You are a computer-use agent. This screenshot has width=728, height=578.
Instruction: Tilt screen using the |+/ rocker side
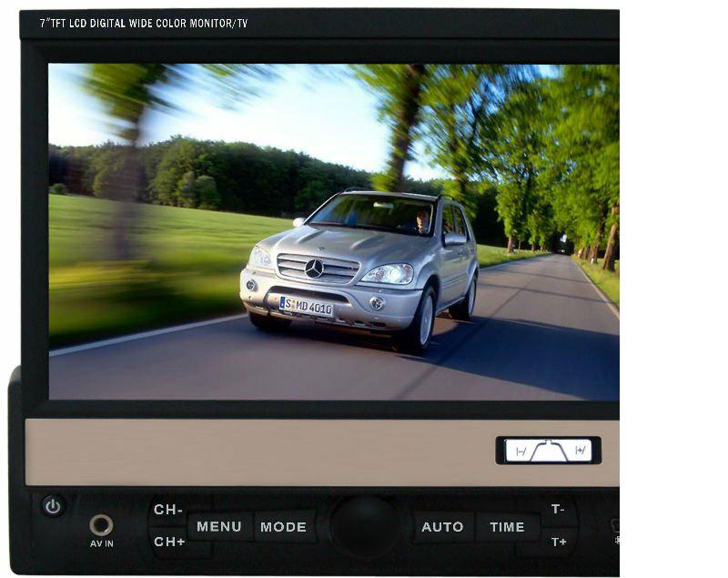pos(580,451)
